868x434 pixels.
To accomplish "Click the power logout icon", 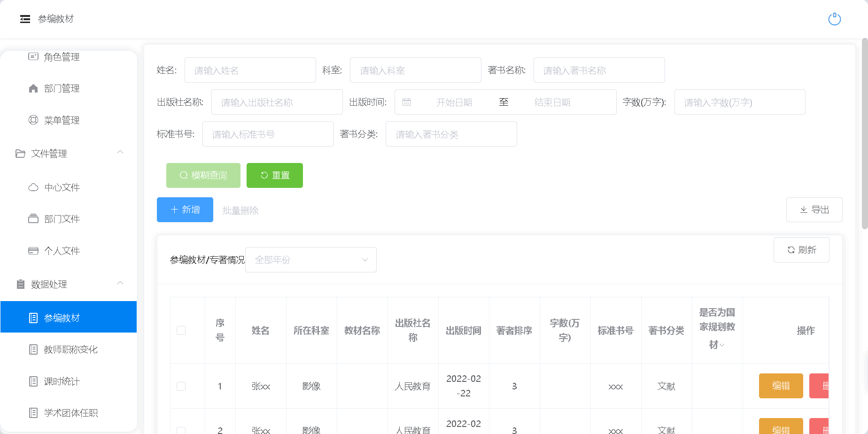I will pyautogui.click(x=834, y=19).
